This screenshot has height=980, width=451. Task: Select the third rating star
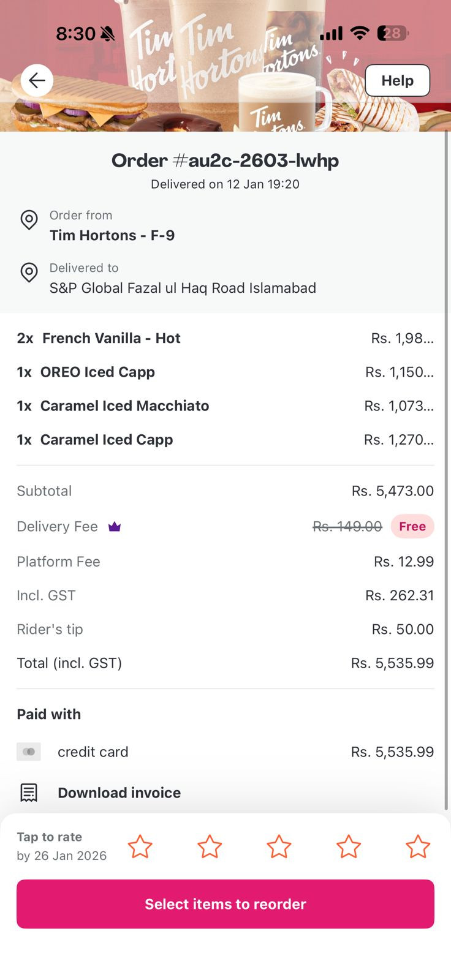[279, 846]
